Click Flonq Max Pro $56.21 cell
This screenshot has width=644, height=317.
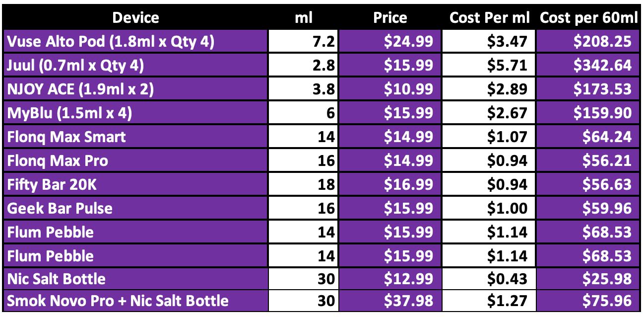point(588,160)
